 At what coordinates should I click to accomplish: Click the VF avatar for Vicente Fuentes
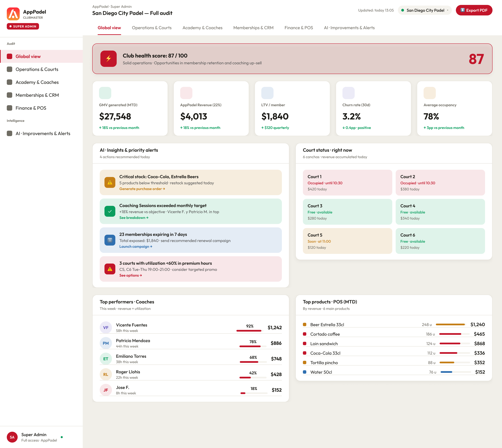pyautogui.click(x=106, y=327)
